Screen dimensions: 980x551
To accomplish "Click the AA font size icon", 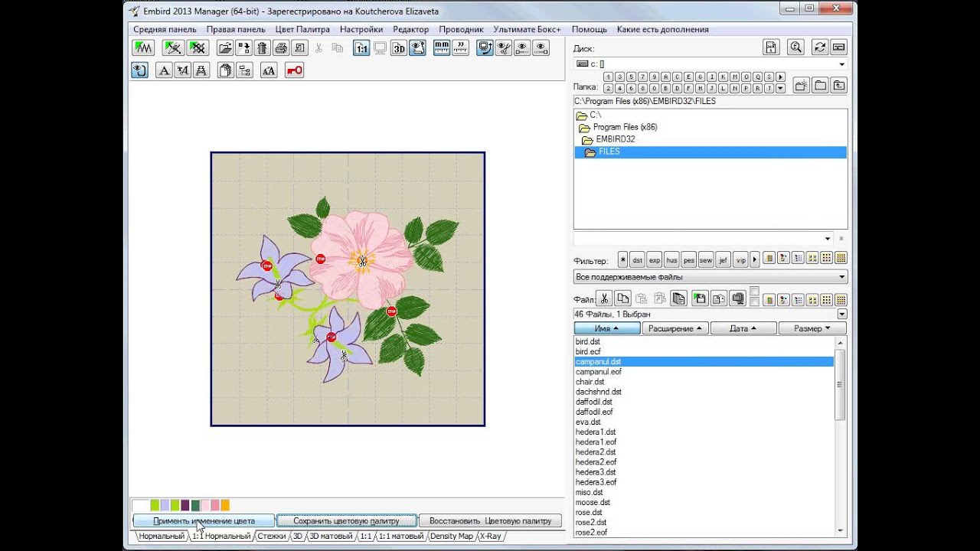I will (269, 70).
